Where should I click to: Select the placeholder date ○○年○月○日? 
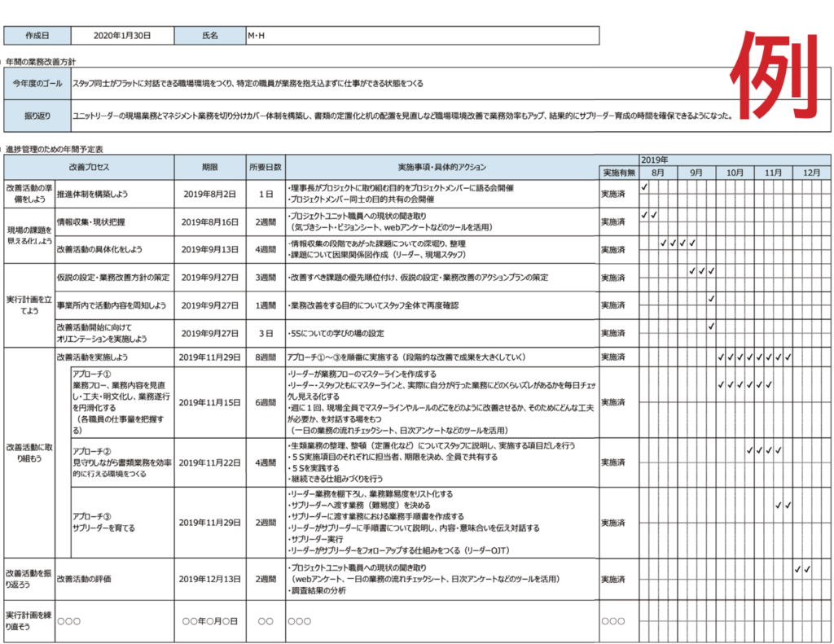[x=210, y=621]
